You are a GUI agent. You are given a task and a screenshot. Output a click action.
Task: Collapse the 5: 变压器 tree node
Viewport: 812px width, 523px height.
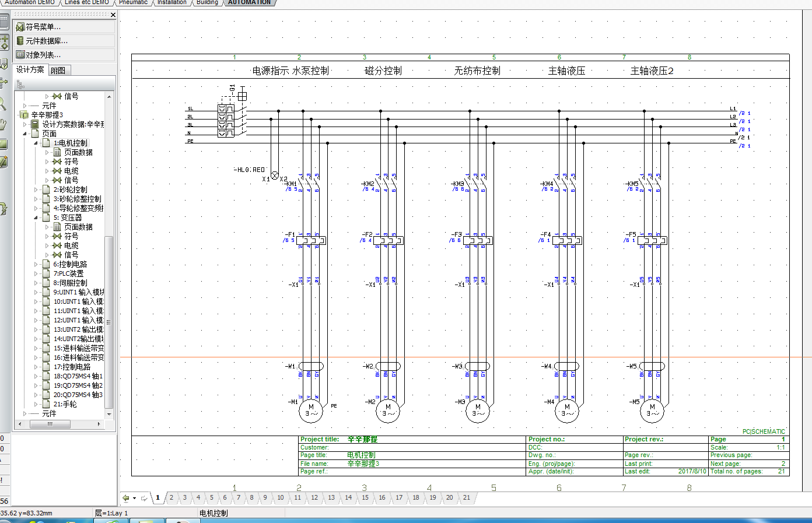[36, 217]
